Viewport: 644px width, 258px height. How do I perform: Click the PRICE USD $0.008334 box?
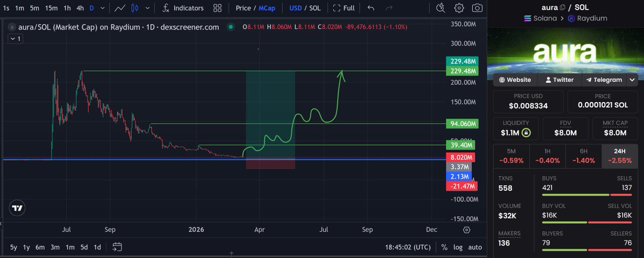[528, 102]
